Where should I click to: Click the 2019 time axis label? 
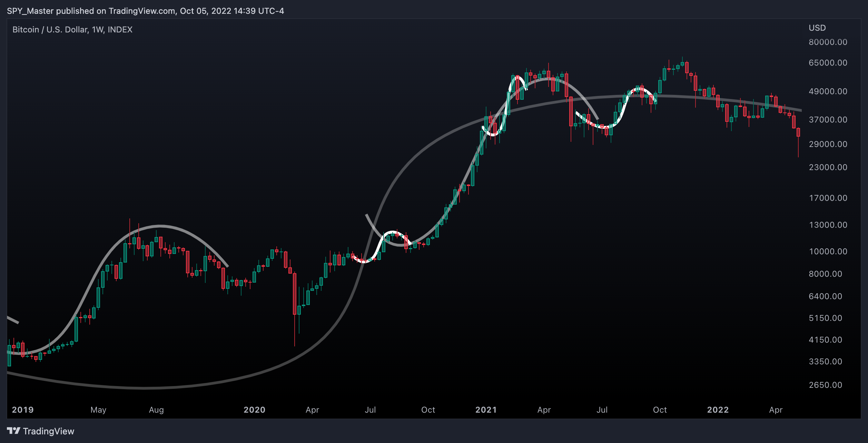[23, 410]
